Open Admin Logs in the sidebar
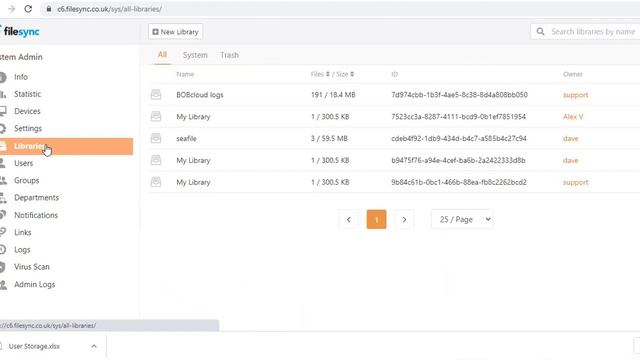The width and height of the screenshot is (640, 360). [34, 284]
